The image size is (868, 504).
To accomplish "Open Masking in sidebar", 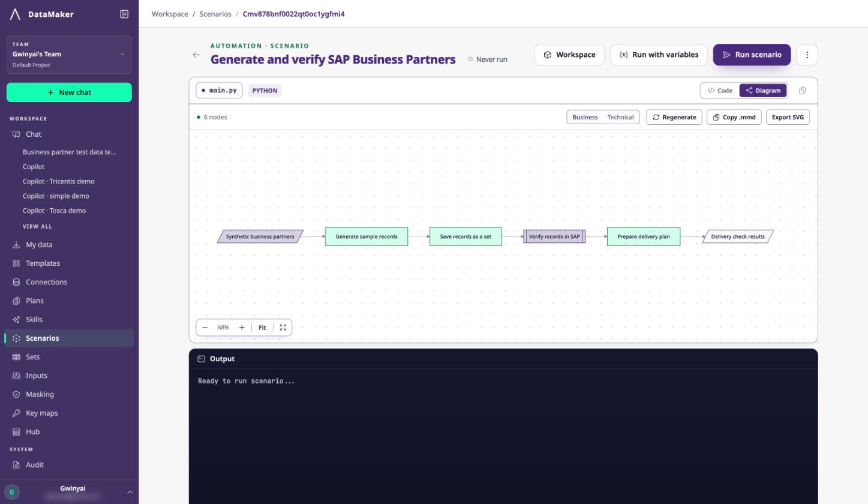I will click(x=69, y=394).
